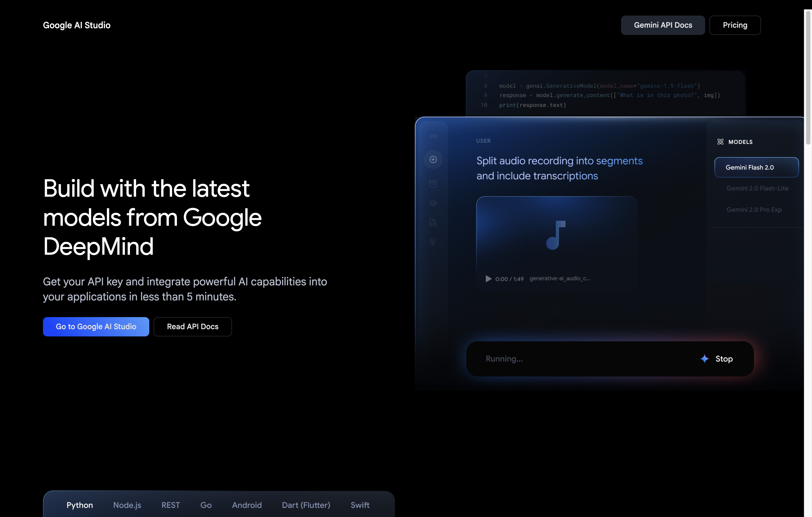Choose the Gemini 2.0 Pro Exp model

coord(754,210)
